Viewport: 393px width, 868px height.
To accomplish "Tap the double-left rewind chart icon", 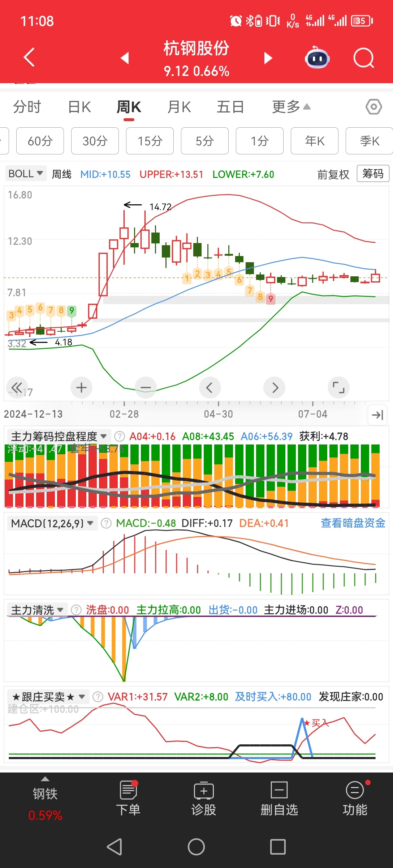I will (17, 387).
